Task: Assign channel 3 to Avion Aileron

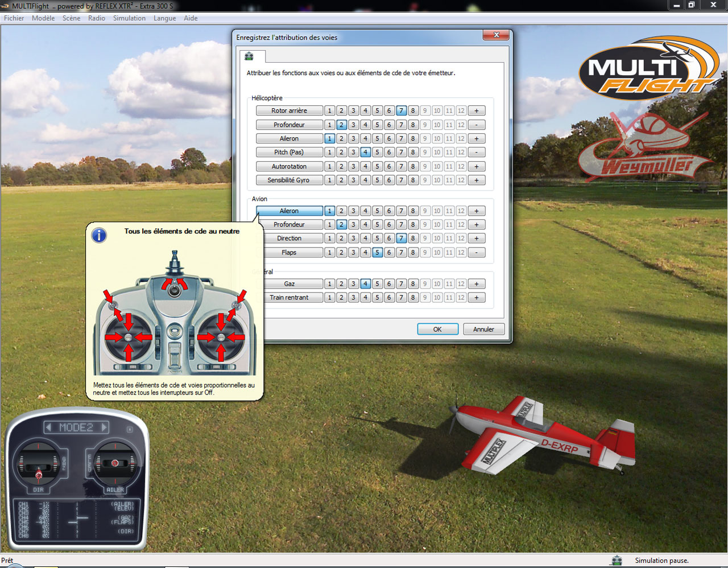Action: (x=353, y=211)
